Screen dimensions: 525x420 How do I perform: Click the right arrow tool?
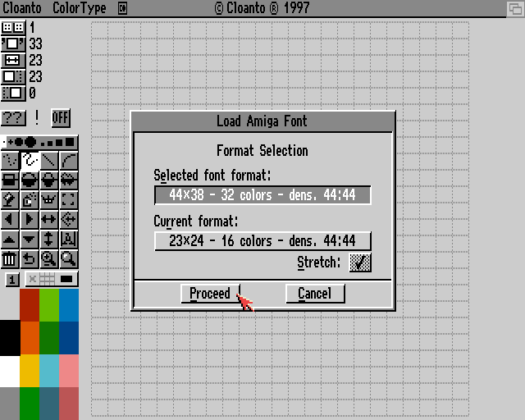[30, 220]
